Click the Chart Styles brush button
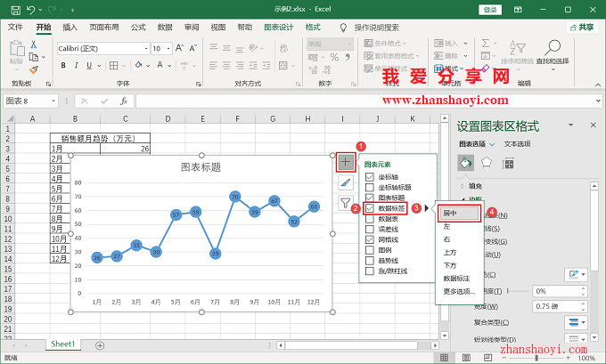Screen dimensions: 606x364 tap(346, 182)
